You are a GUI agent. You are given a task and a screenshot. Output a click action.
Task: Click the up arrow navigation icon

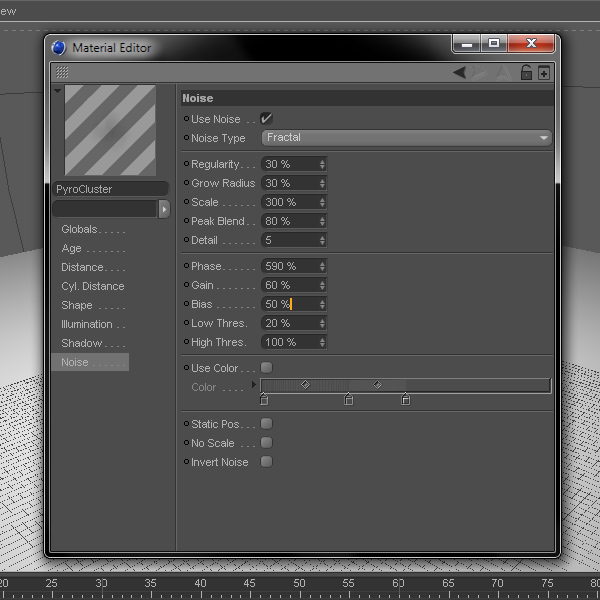point(503,72)
